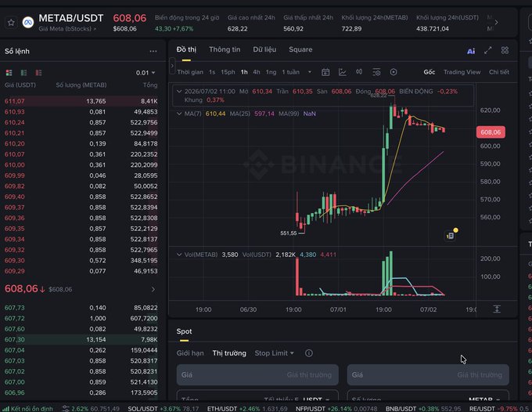The width and height of the screenshot is (532, 412).
Task: Show buy orders only layout
Action: tap(23, 73)
